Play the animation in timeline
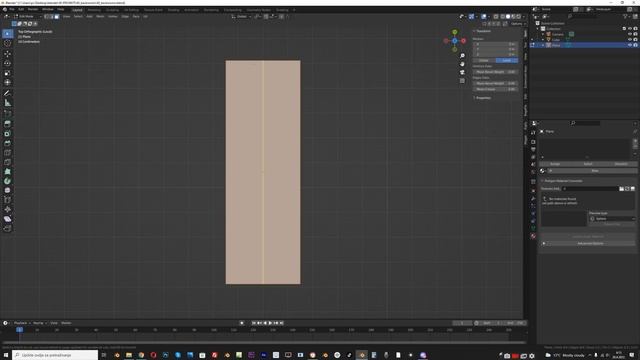The width and height of the screenshot is (640, 360). coord(270,323)
